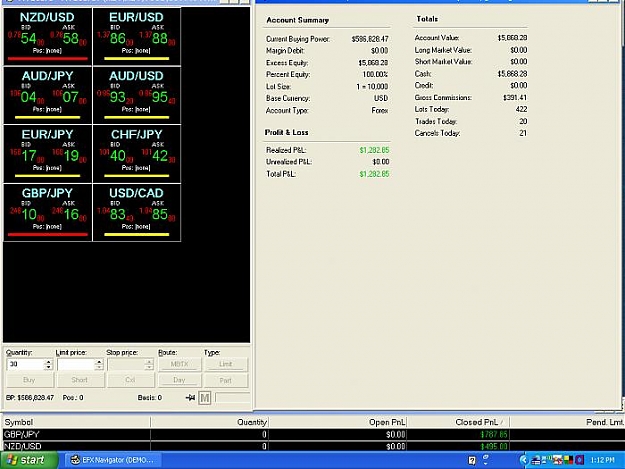The height and width of the screenshot is (469, 625).
Task: Select the NZD/USD row in positions table
Action: tap(313, 446)
